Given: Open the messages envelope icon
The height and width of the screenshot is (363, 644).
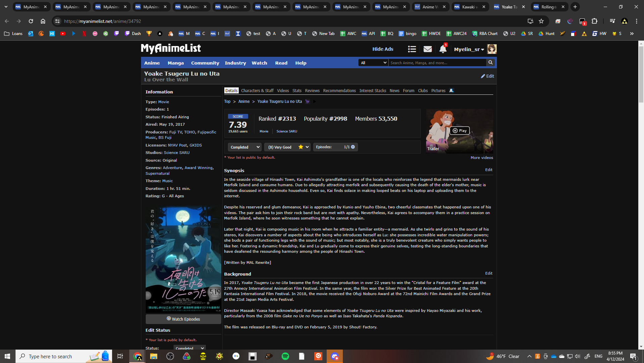Looking at the screenshot, I should point(427,49).
